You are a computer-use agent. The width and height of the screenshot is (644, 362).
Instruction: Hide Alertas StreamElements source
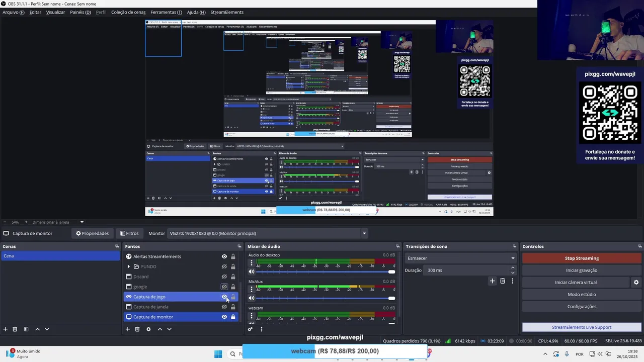click(x=224, y=256)
